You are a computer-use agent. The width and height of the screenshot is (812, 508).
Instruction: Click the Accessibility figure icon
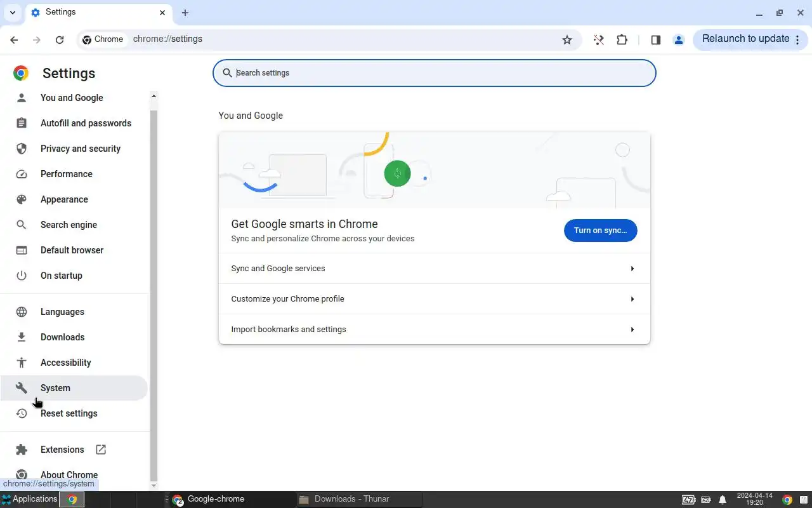pos(22,363)
